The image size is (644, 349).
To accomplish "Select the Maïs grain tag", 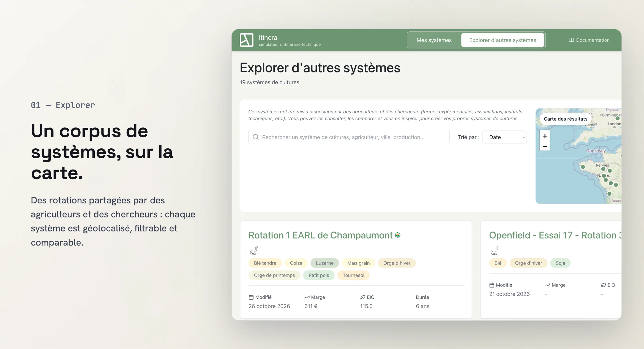I will click(358, 263).
